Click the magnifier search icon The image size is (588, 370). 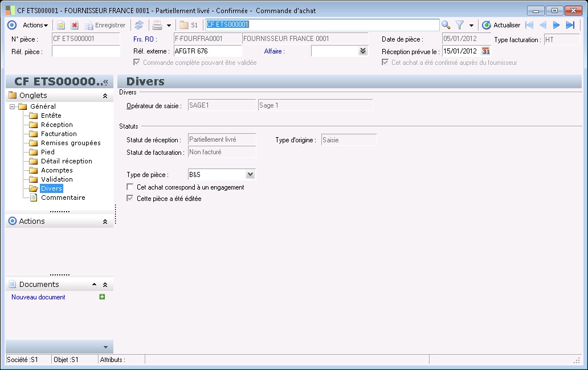coord(446,25)
